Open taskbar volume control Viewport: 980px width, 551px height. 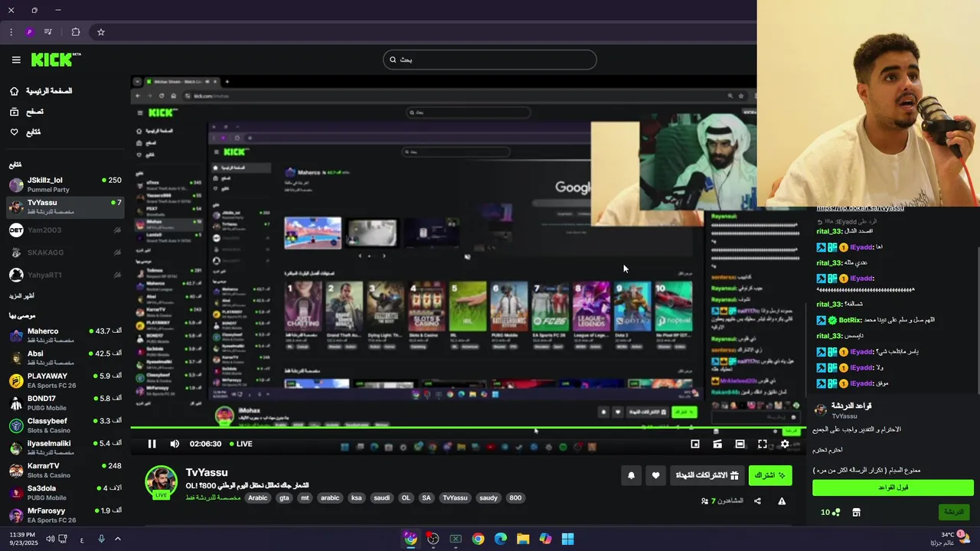(x=51, y=539)
